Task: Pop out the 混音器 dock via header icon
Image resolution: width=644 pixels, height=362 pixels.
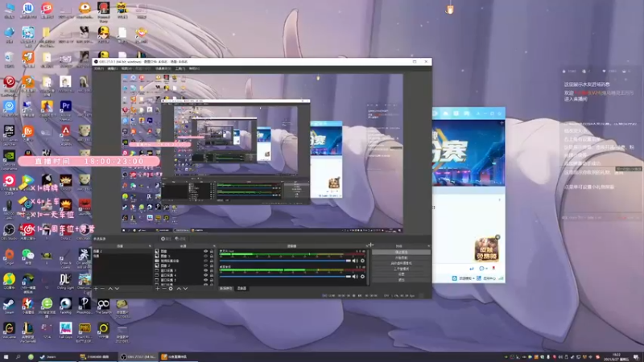Action: (367, 246)
